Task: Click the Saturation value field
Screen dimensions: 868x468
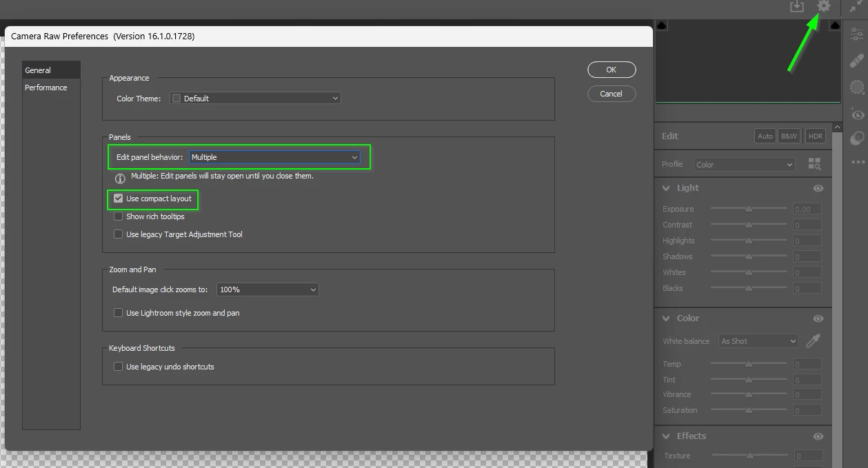Action: click(x=807, y=410)
